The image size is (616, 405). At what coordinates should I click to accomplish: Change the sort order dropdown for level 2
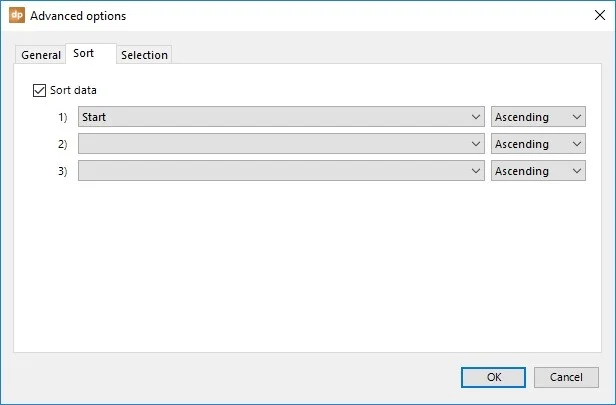[538, 144]
